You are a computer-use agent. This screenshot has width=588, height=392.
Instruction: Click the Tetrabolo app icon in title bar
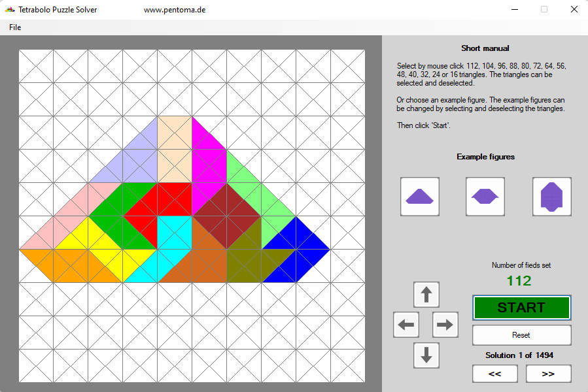[x=10, y=10]
